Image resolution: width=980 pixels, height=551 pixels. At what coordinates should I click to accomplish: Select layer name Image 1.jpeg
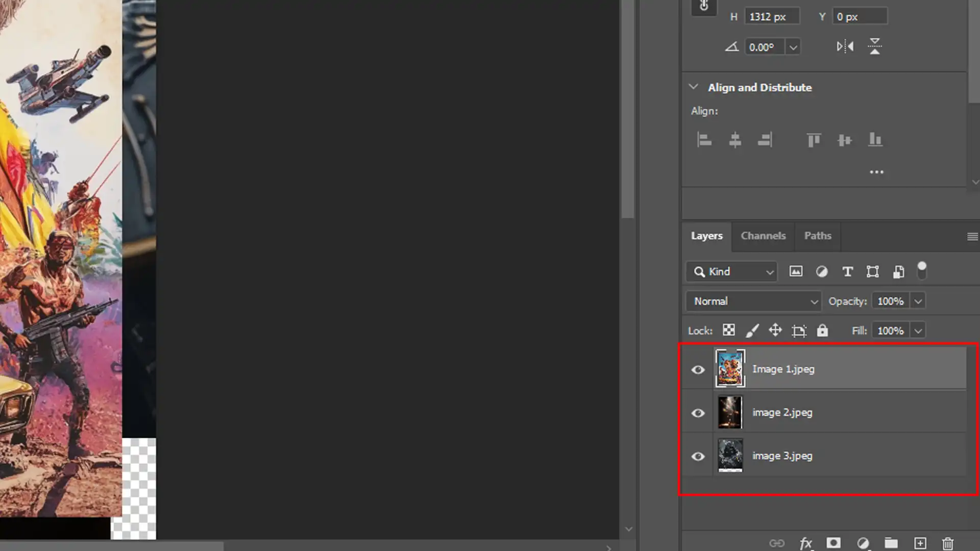coord(783,369)
